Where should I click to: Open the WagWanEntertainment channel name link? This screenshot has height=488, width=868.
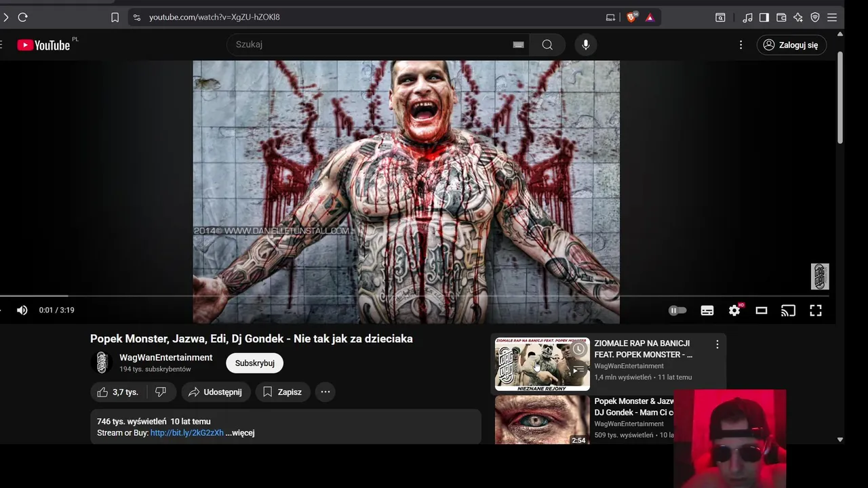coord(166,357)
